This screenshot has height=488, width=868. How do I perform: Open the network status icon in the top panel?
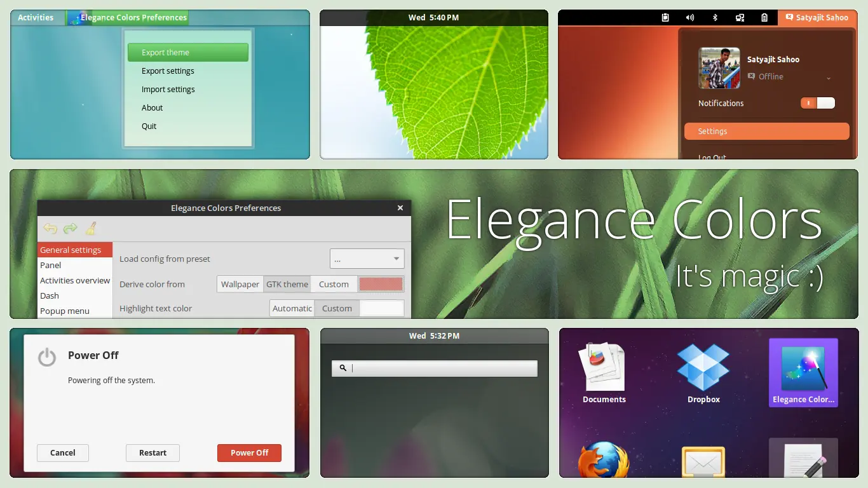[x=740, y=18]
